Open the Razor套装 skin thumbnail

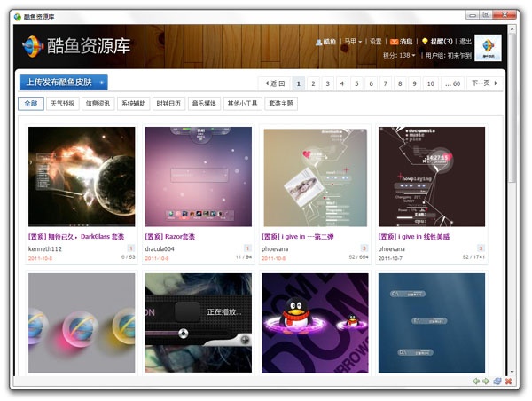coord(198,177)
